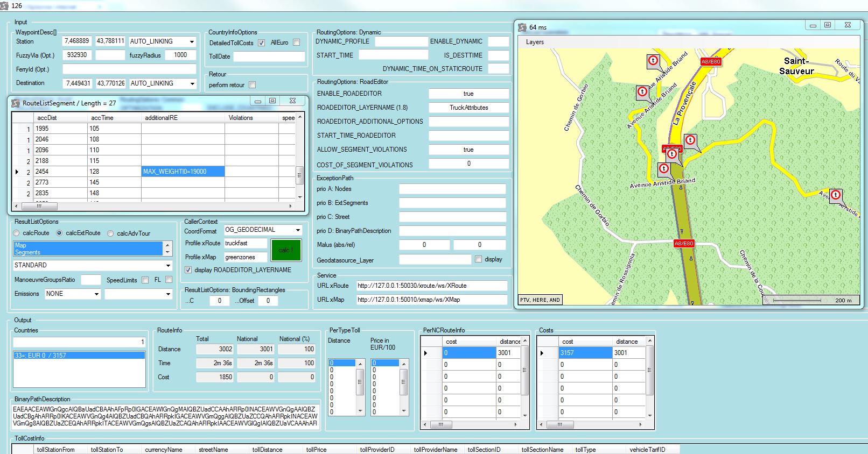Click the main application icon beside 126
868x454 pixels.
coord(5,5)
